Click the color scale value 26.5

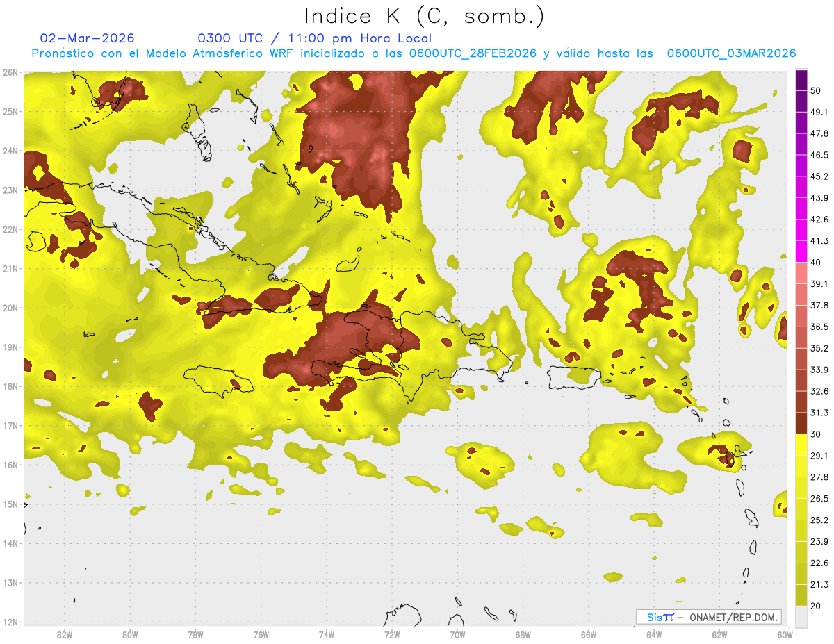pos(819,499)
